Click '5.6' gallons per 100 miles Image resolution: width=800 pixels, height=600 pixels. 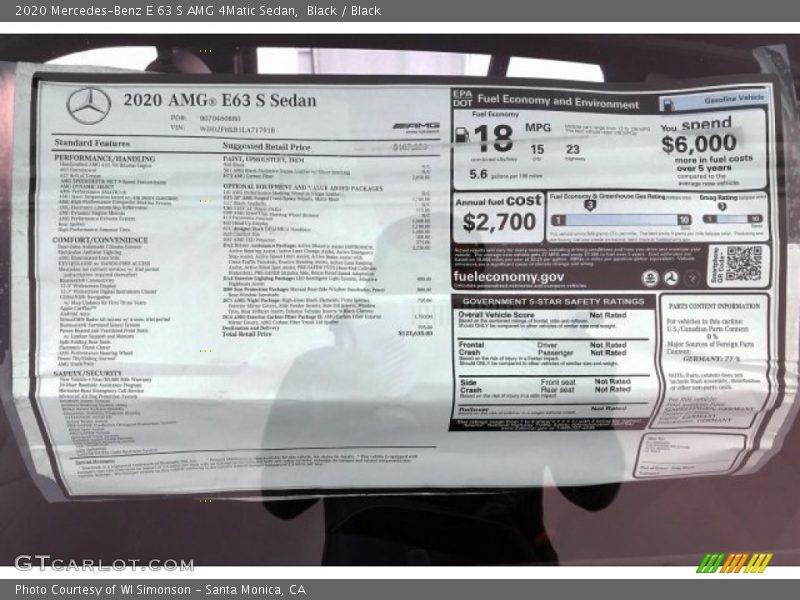click(478, 174)
